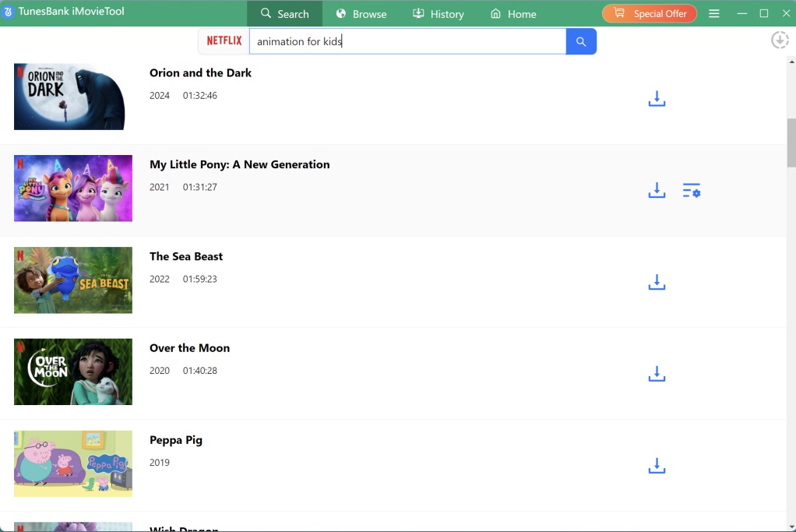
Task: Download "The Sea Beast"
Action: (657, 282)
